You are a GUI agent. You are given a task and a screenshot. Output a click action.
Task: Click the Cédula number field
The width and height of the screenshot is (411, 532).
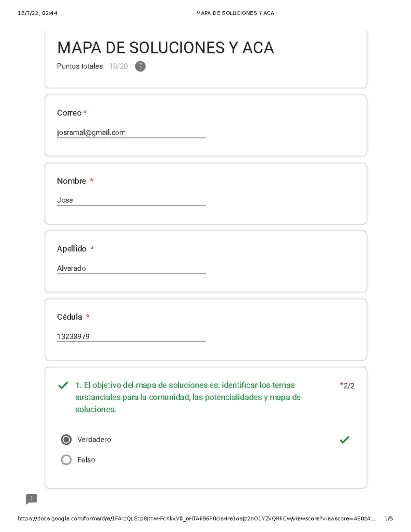(131, 336)
